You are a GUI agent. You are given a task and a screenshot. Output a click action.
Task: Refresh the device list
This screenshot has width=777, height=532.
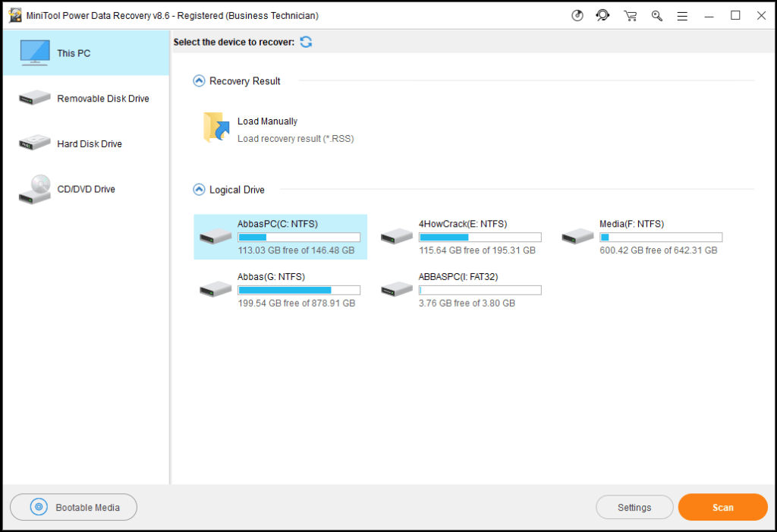click(x=306, y=42)
